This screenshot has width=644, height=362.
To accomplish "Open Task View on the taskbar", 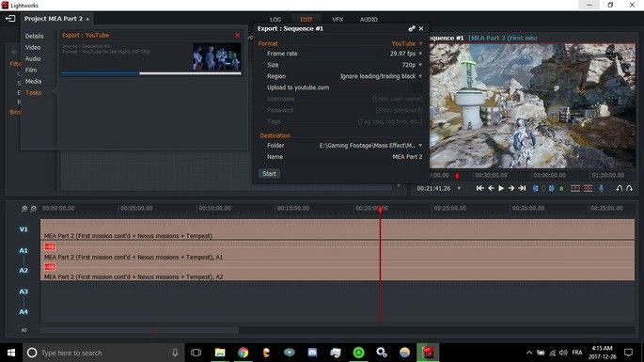I will [196, 353].
